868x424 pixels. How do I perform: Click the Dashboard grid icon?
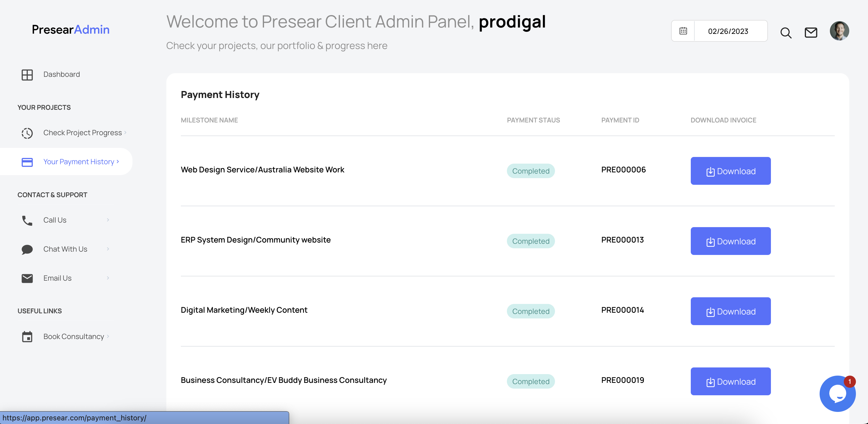[27, 75]
